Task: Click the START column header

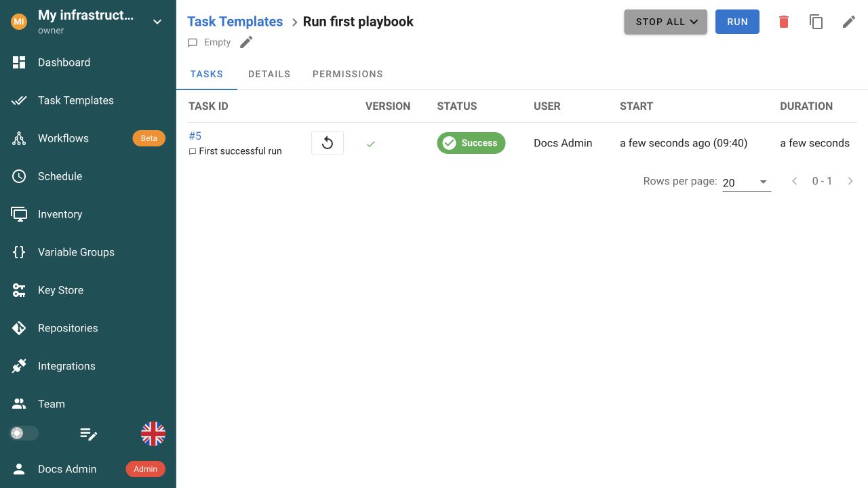Action: tap(636, 106)
